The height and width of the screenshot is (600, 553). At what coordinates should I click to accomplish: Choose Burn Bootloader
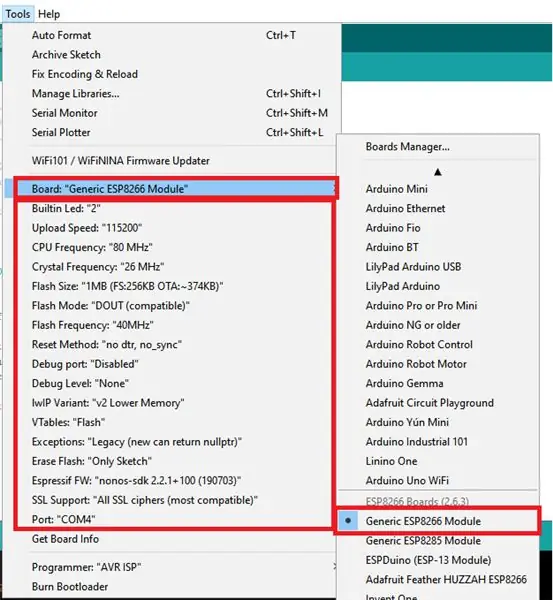pos(172,587)
